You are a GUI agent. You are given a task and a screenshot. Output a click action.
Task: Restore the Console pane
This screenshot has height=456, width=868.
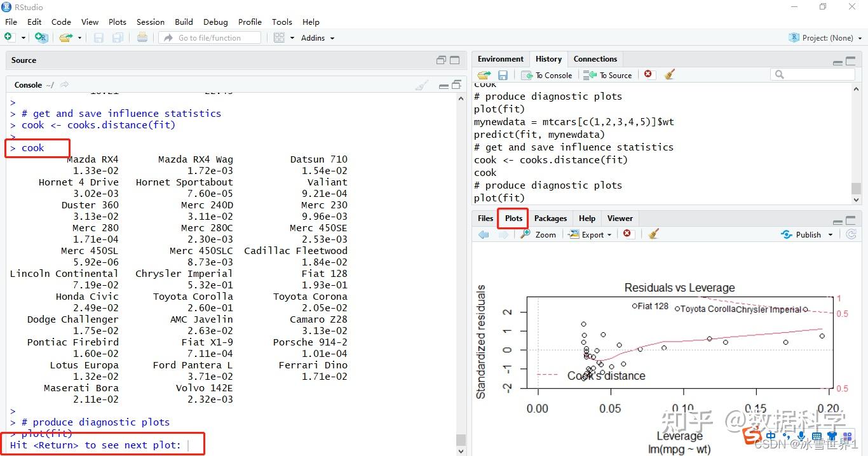[456, 85]
